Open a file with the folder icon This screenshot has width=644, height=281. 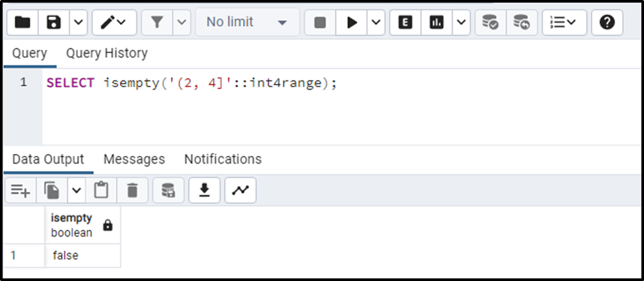(x=22, y=22)
